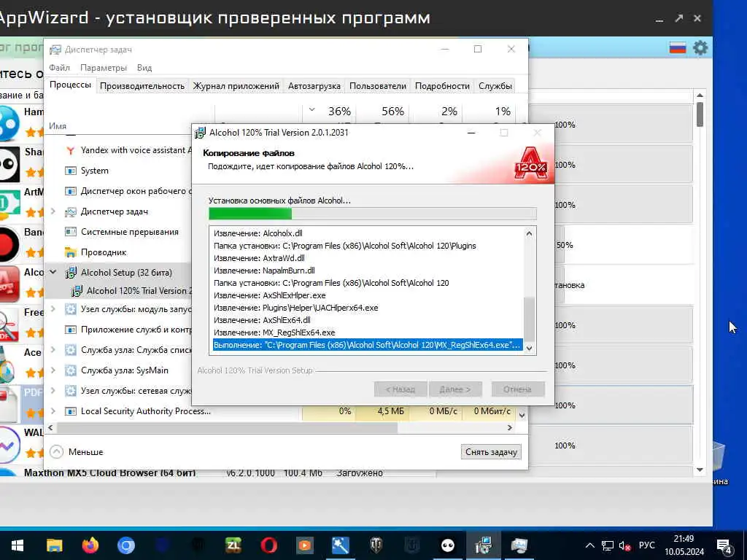Click the AppWizard list vertical scrollbar

(x=700, y=114)
